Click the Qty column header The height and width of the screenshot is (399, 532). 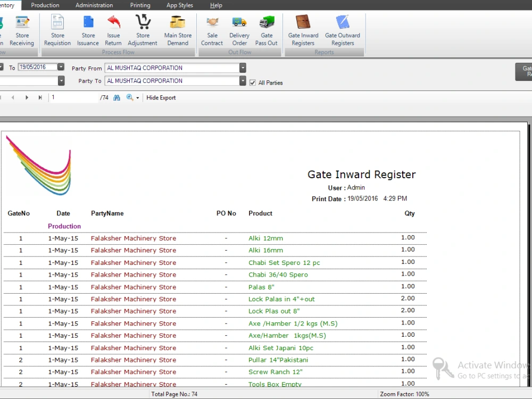point(410,213)
